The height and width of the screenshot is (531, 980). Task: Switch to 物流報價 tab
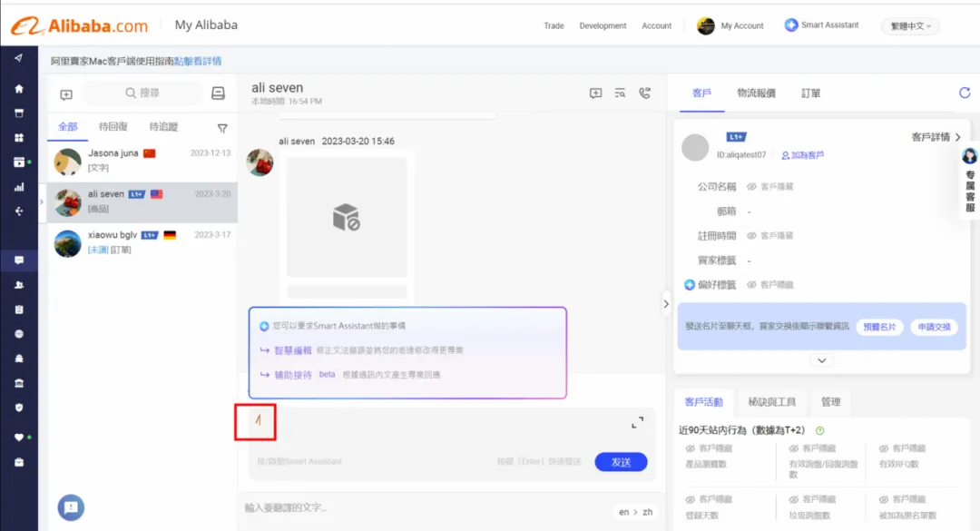click(756, 93)
